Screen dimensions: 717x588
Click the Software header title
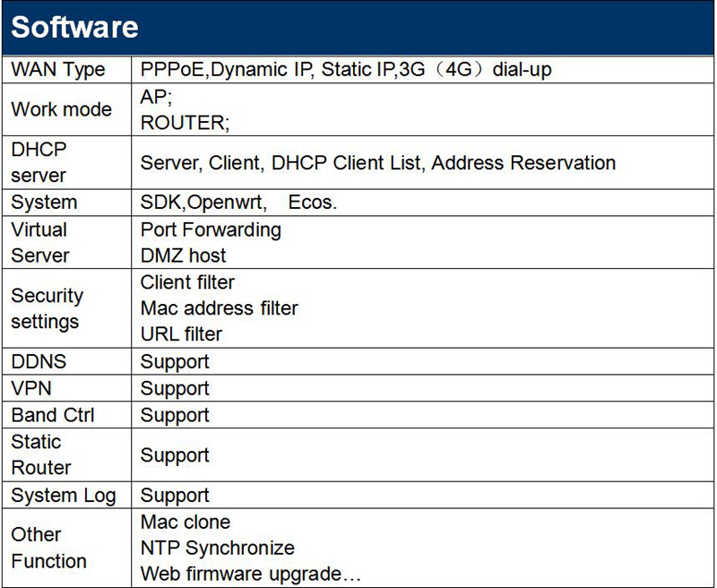74,27
